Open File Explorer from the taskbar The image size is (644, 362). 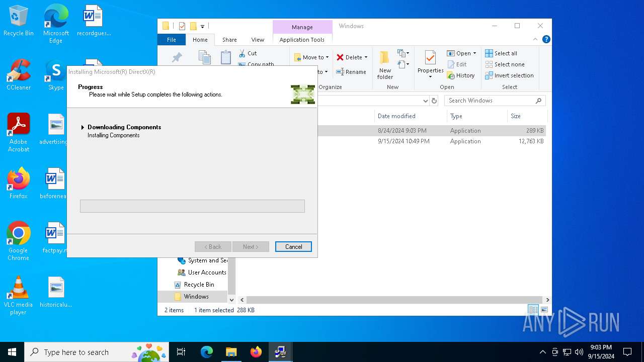pyautogui.click(x=231, y=352)
